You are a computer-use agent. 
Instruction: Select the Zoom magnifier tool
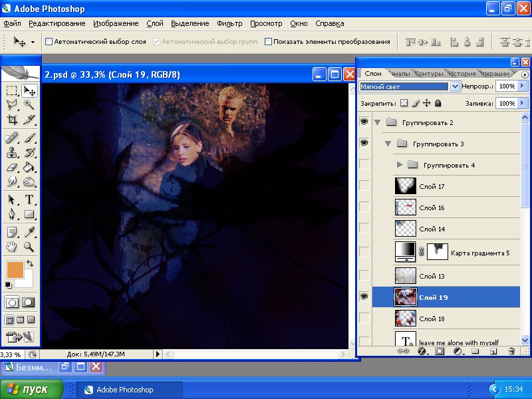(29, 247)
